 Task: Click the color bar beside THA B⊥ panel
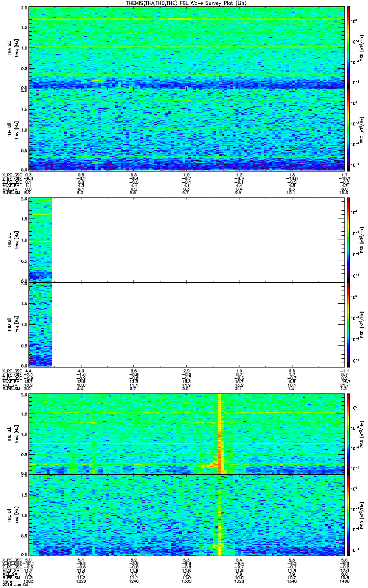348,47
